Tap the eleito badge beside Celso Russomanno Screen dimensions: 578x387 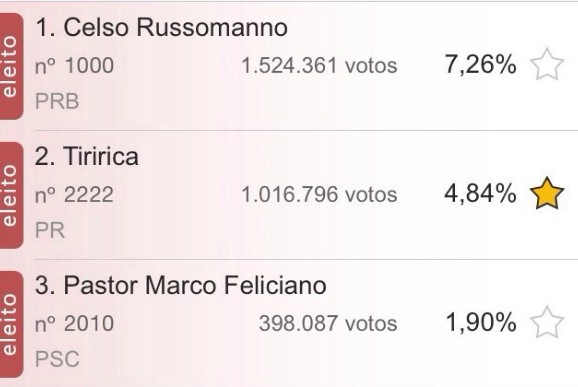point(11,66)
